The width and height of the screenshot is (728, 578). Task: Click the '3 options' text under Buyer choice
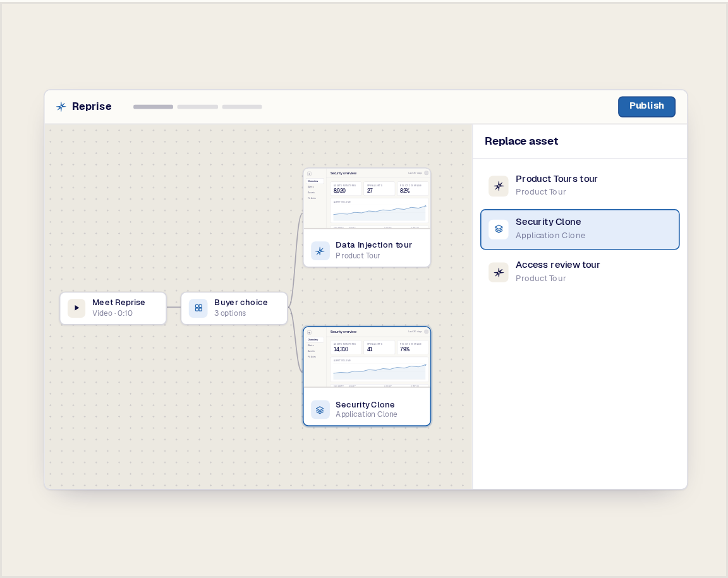(x=230, y=313)
